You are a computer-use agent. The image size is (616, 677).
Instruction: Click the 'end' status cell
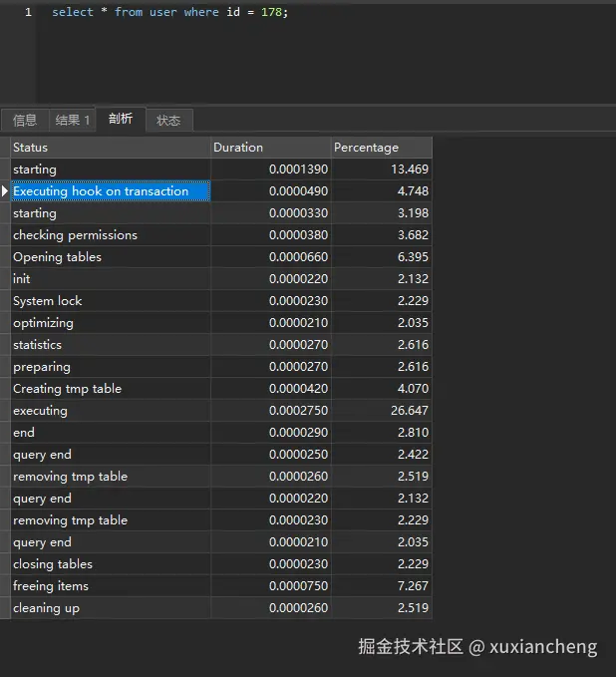pos(111,433)
